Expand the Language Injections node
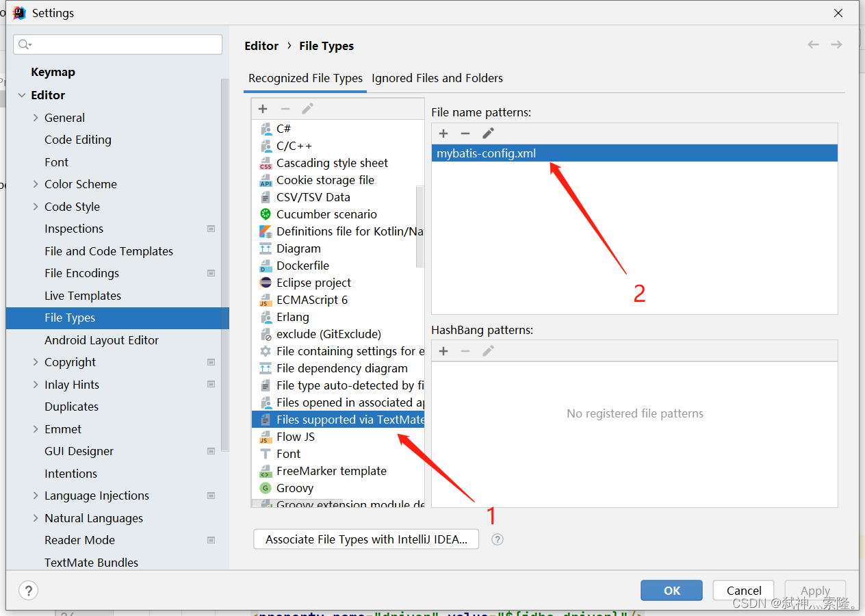Image resolution: width=865 pixels, height=616 pixels. (x=36, y=496)
